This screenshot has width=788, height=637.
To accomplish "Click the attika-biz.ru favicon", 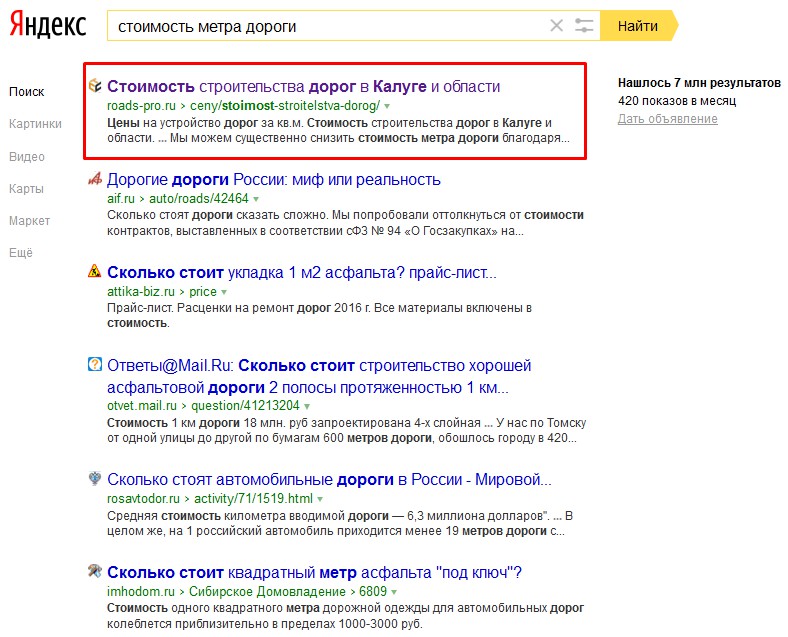I will coord(95,271).
